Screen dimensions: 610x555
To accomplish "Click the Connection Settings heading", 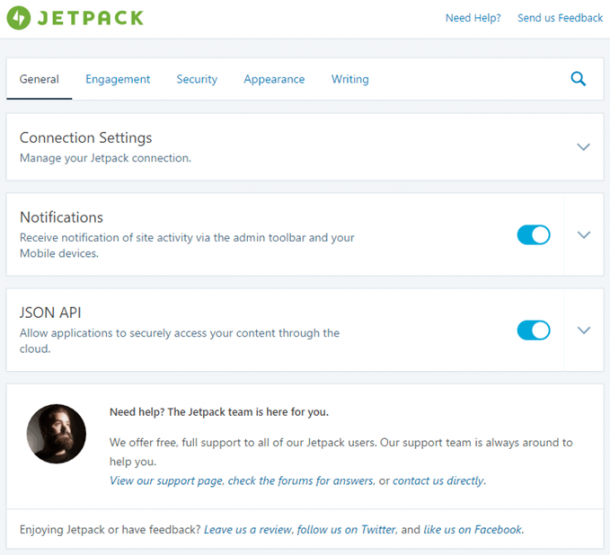I will coord(86,138).
